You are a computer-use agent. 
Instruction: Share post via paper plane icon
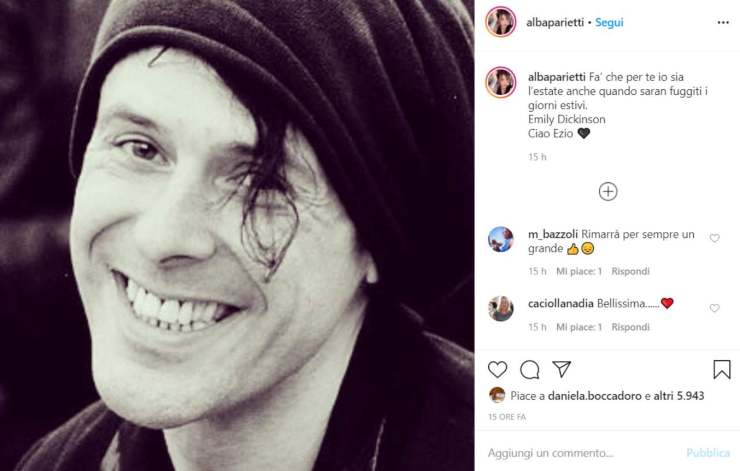(562, 370)
